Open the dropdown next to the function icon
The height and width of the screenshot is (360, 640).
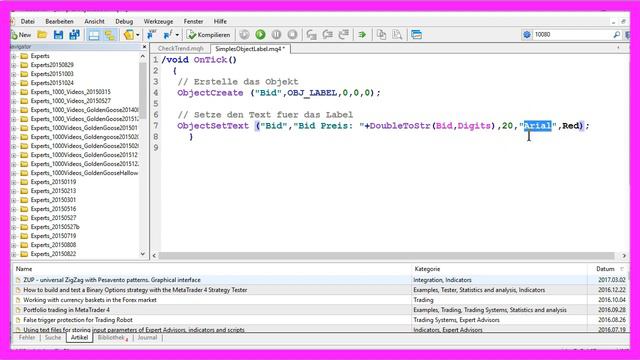177,35
